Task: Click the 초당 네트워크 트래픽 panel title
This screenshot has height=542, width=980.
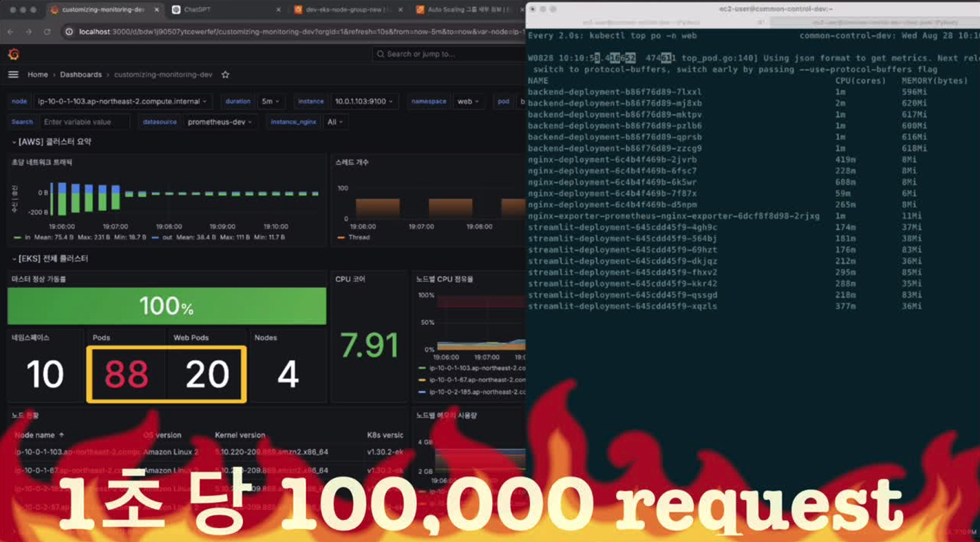Action: (x=42, y=163)
